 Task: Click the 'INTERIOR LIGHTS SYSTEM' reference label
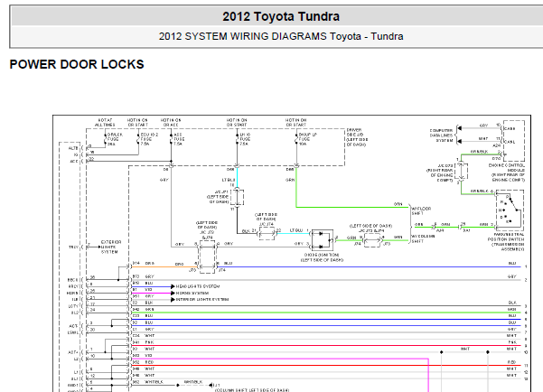point(202,299)
